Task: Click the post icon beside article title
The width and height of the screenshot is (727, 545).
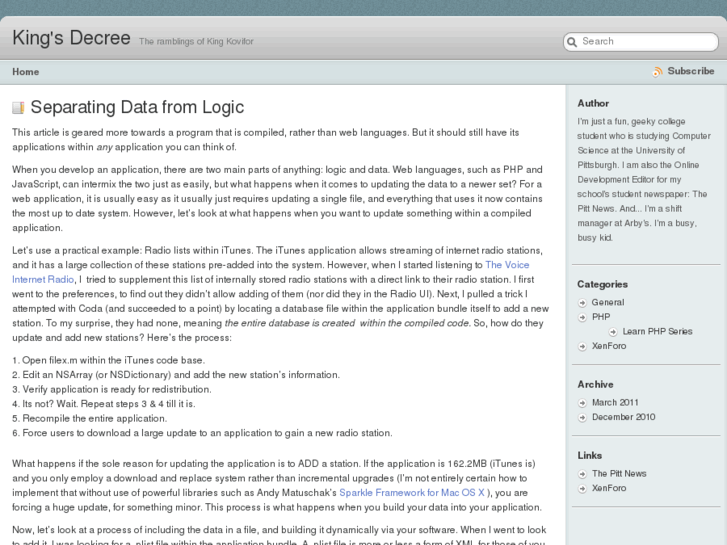Action: coord(18,107)
